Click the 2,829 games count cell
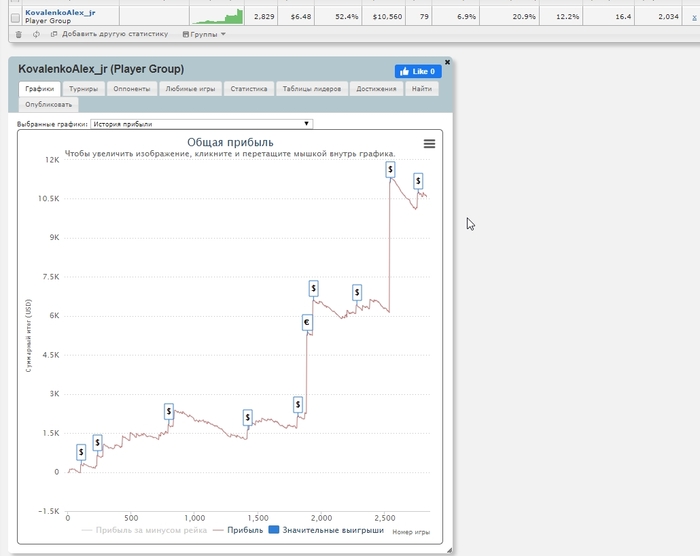 (261, 17)
